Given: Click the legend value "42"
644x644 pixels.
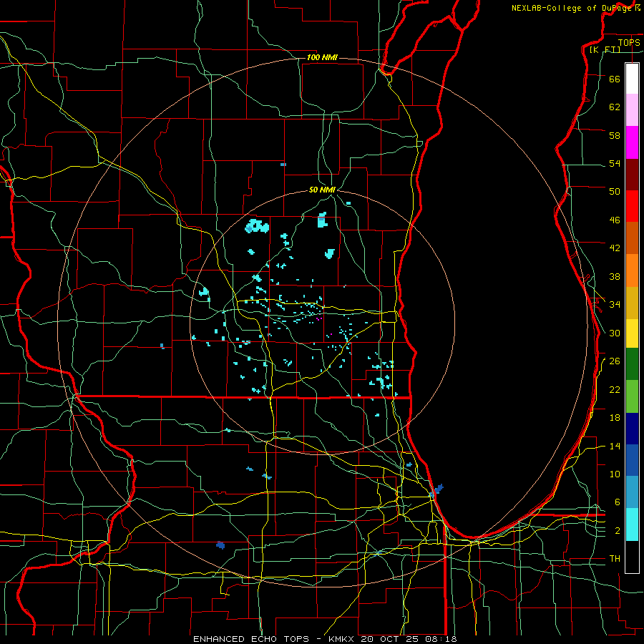Looking at the screenshot, I should pos(615,248).
